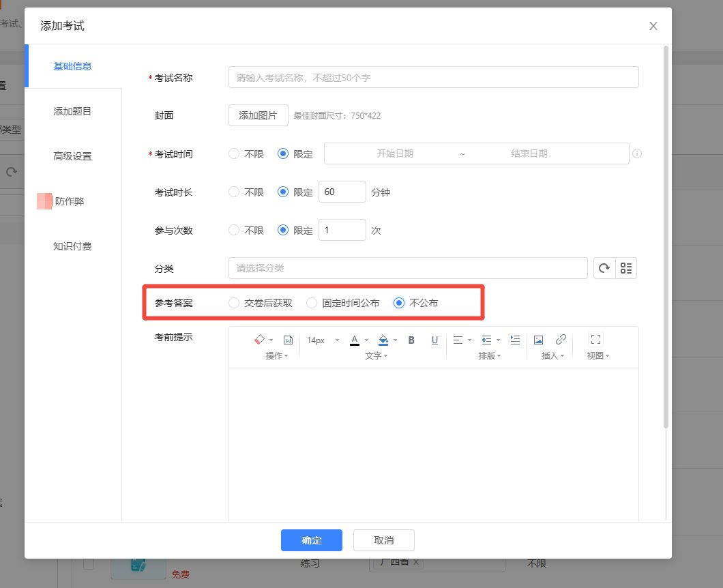This screenshot has width=723, height=588.
Task: Enter fullscreen editor view
Action: 595,340
